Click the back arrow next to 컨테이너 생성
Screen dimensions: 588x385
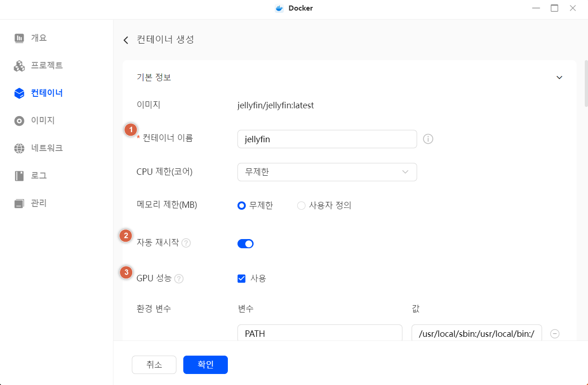pyautogui.click(x=125, y=40)
